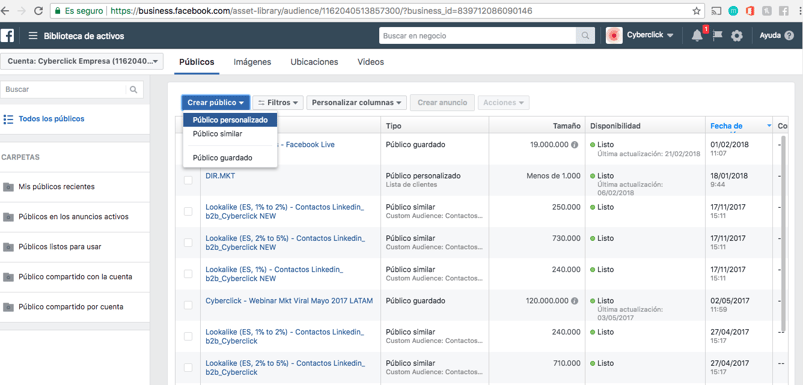
Task: Open the settings gear icon
Action: click(736, 36)
